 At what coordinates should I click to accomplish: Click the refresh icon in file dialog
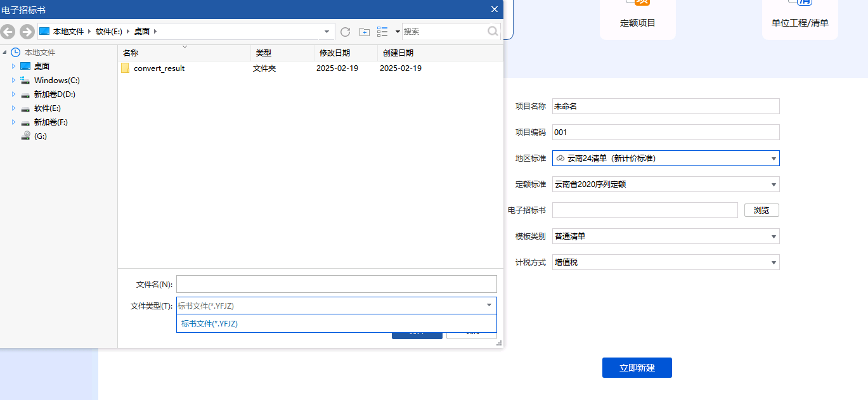345,31
